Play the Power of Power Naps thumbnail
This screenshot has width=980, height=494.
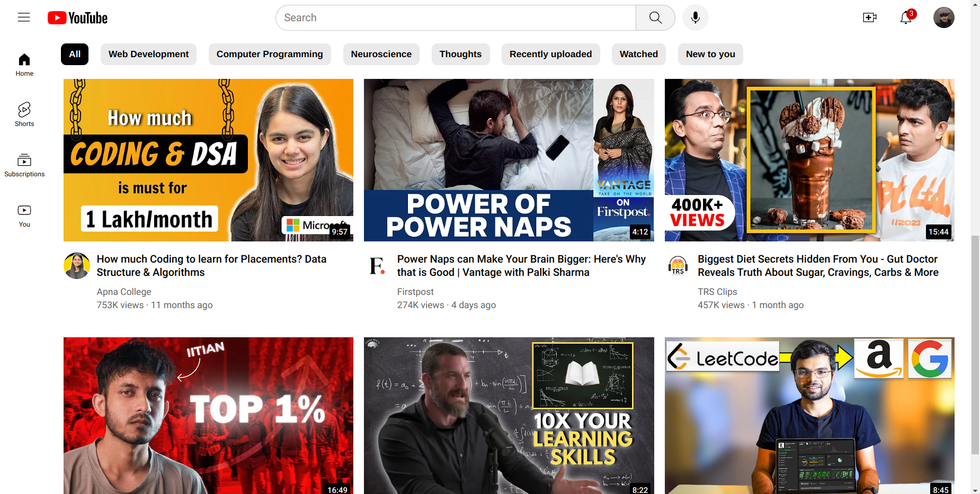[509, 160]
